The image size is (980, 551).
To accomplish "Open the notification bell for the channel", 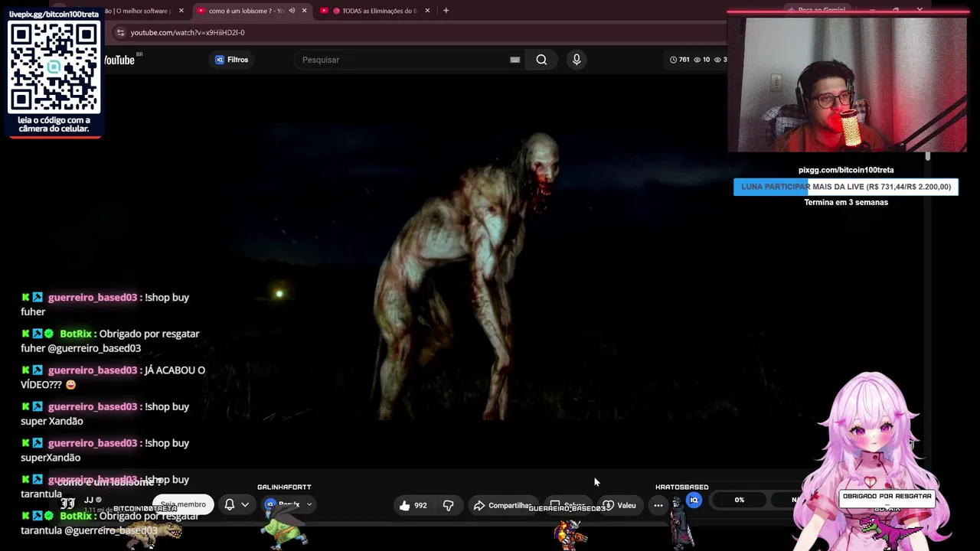I will tap(230, 504).
